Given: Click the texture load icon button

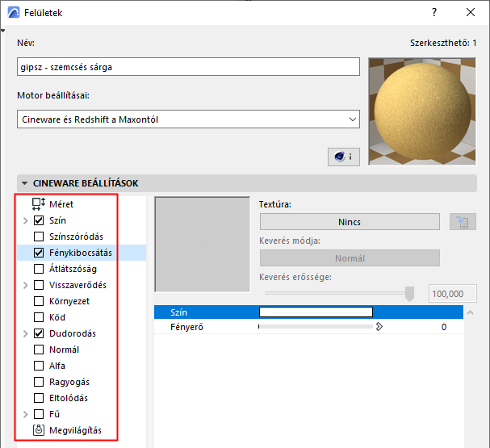Looking at the screenshot, I should pos(463,222).
